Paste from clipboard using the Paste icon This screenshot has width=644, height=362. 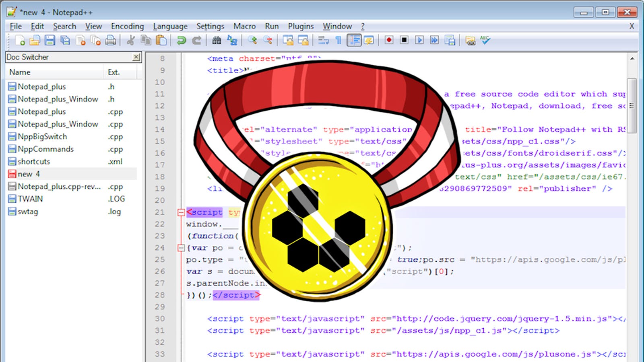click(x=161, y=40)
